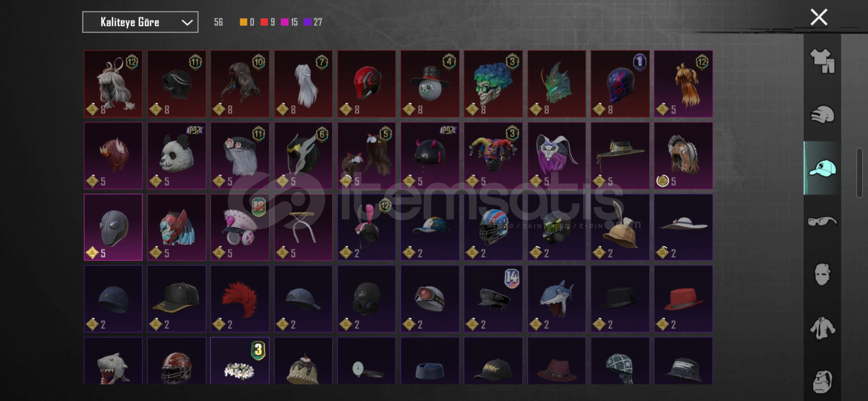Select the green-haired joker mask item

tap(493, 84)
